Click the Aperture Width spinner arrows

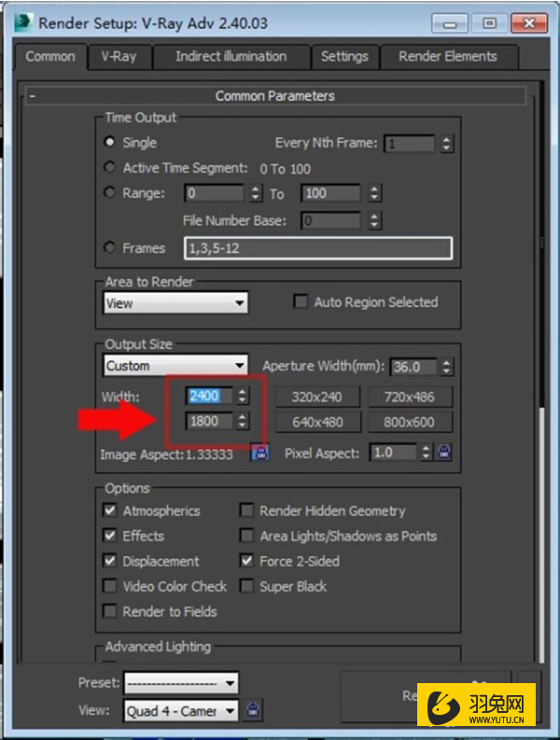(446, 367)
